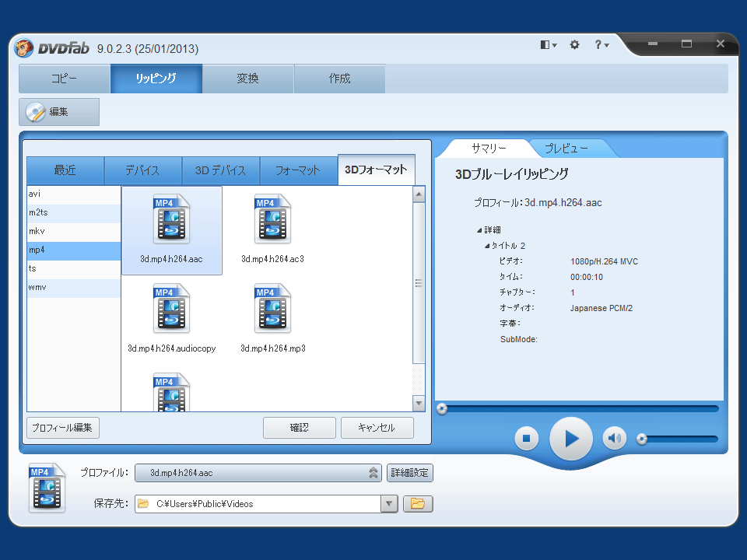
Task: Click the DVDFab mascot logo icon
Action: click(24, 47)
